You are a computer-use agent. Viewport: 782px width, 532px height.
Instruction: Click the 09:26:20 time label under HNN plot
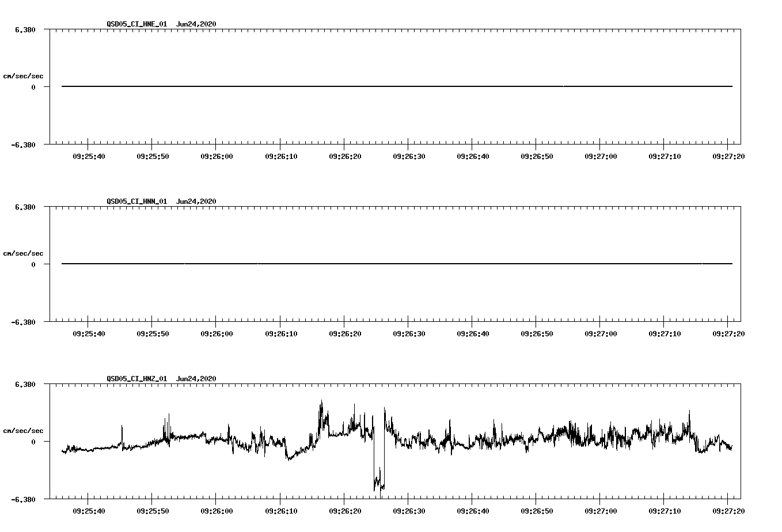345,333
